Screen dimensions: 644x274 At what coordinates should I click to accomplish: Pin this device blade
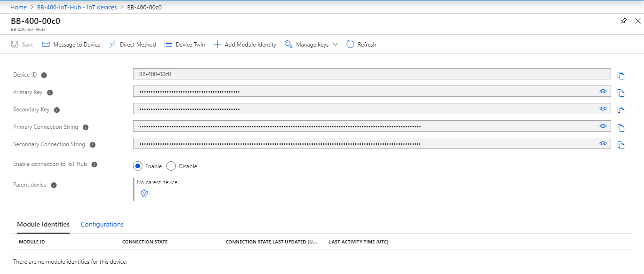624,21
